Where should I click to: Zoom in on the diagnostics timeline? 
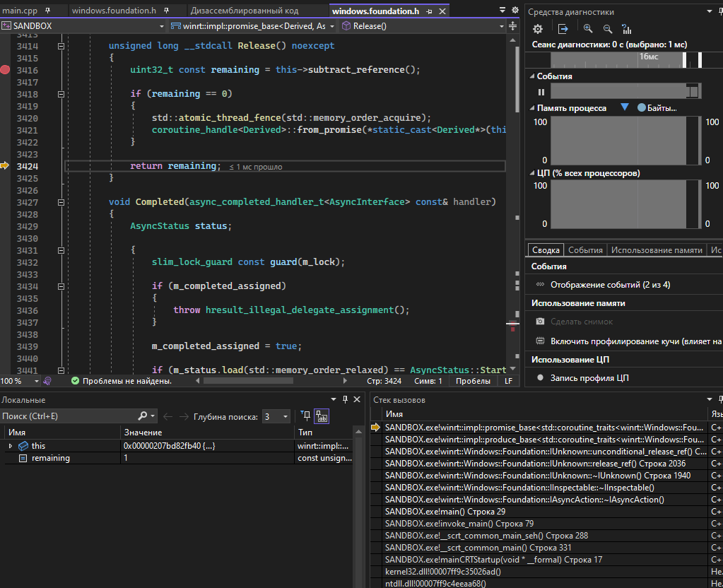pyautogui.click(x=588, y=28)
